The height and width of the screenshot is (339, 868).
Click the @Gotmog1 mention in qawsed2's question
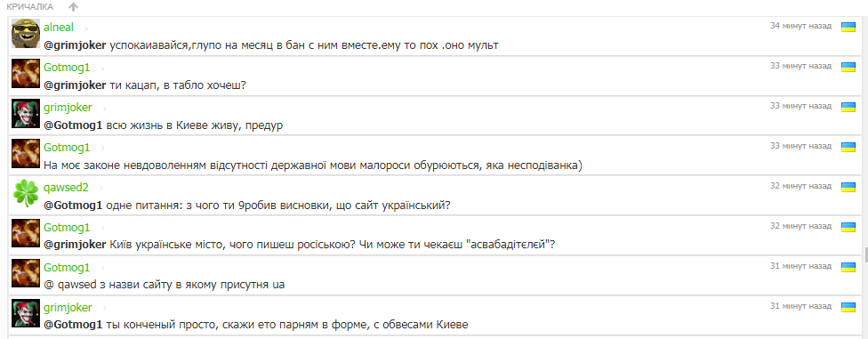[73, 205]
